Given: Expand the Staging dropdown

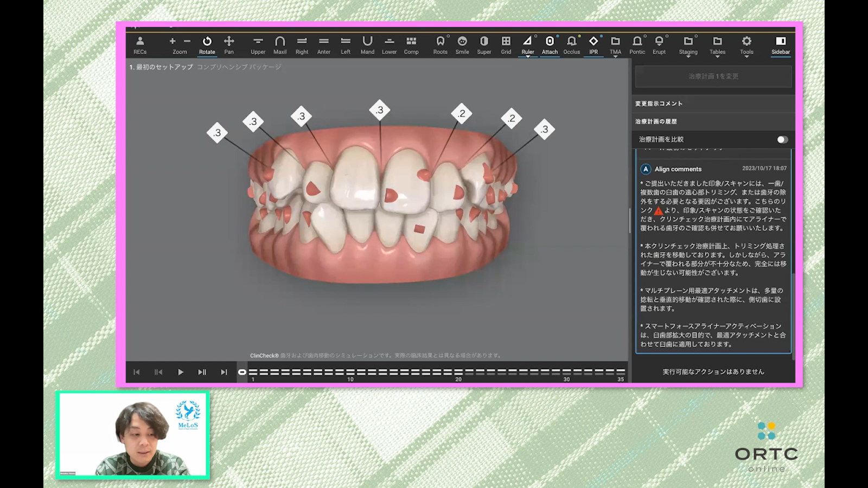Looking at the screenshot, I should 688,46.
